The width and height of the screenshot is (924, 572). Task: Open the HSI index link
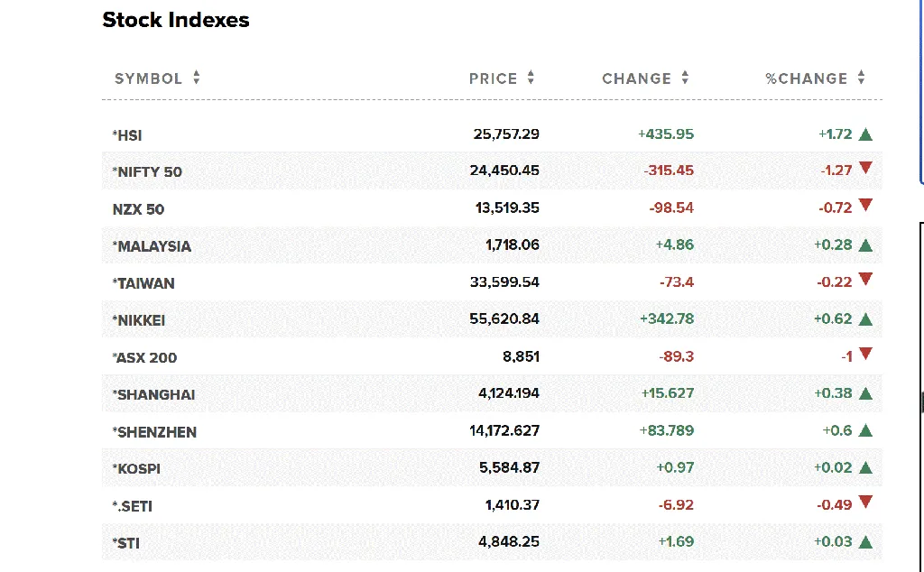(x=127, y=135)
